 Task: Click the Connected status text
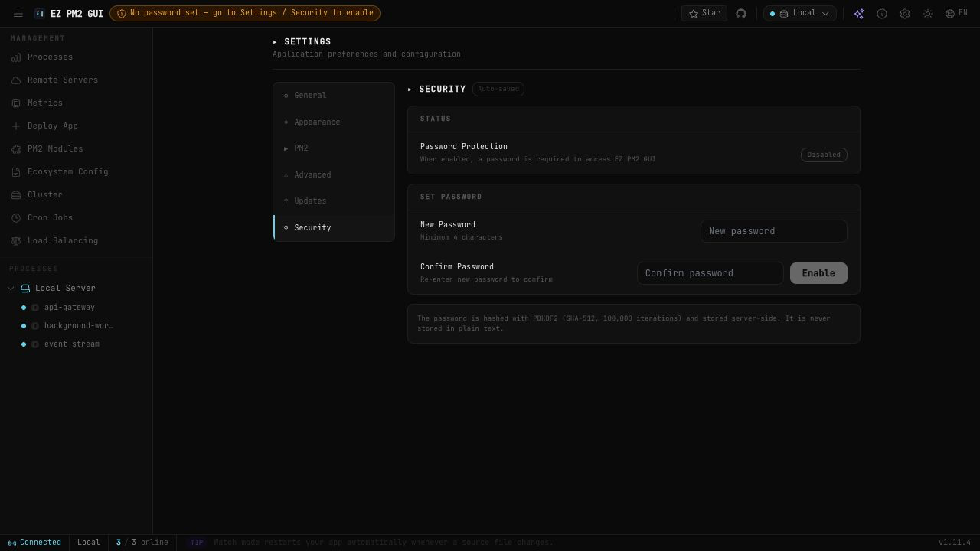pos(41,543)
